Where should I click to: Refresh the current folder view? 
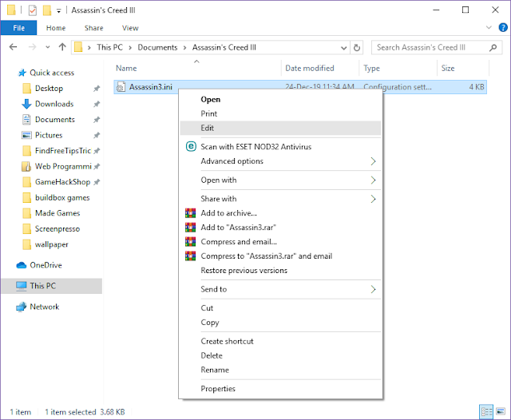click(x=357, y=48)
